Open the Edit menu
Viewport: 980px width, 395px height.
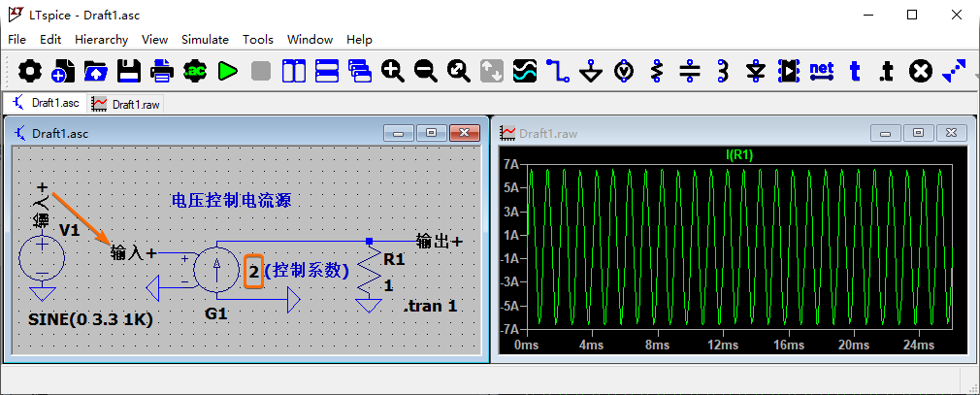(x=50, y=40)
